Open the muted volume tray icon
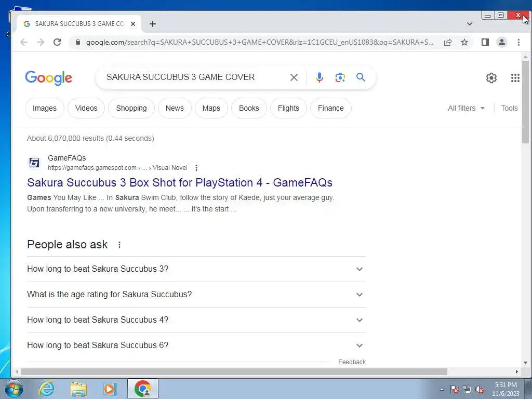532x399 pixels. point(480,389)
